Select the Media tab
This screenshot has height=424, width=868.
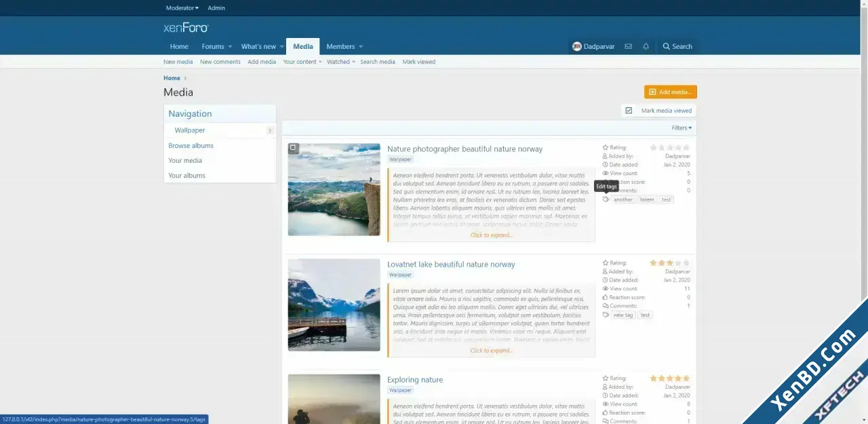point(303,47)
